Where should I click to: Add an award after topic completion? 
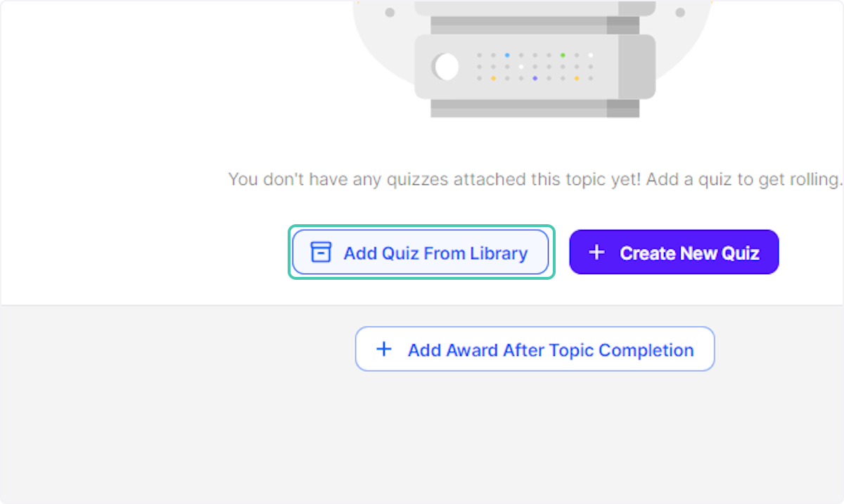(x=535, y=348)
